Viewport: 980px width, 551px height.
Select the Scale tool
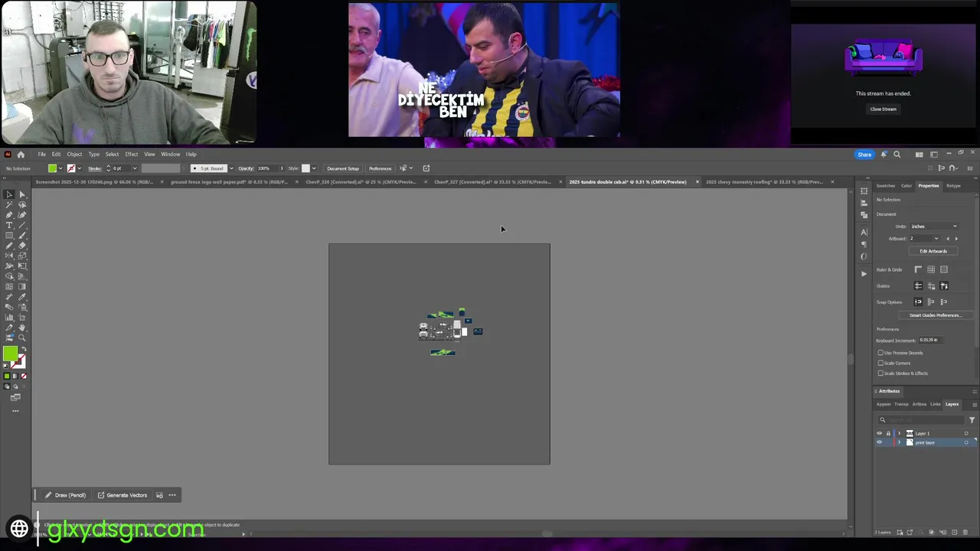[x=21, y=256]
